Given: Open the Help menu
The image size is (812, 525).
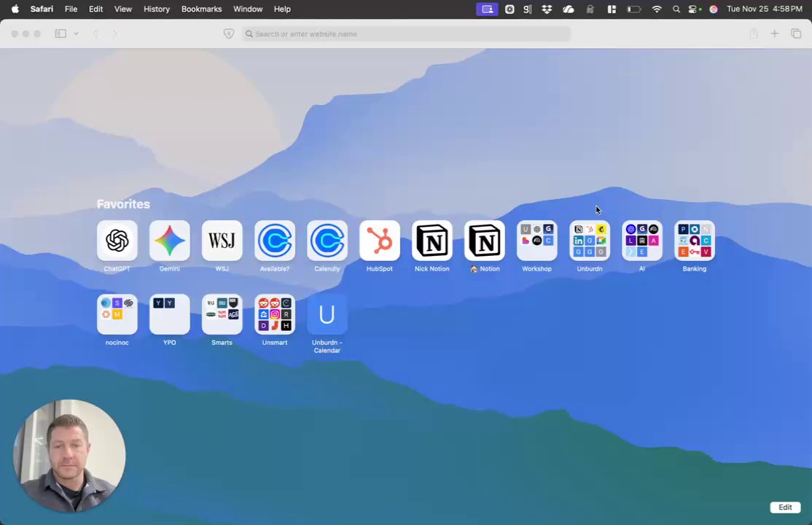Looking at the screenshot, I should [282, 9].
